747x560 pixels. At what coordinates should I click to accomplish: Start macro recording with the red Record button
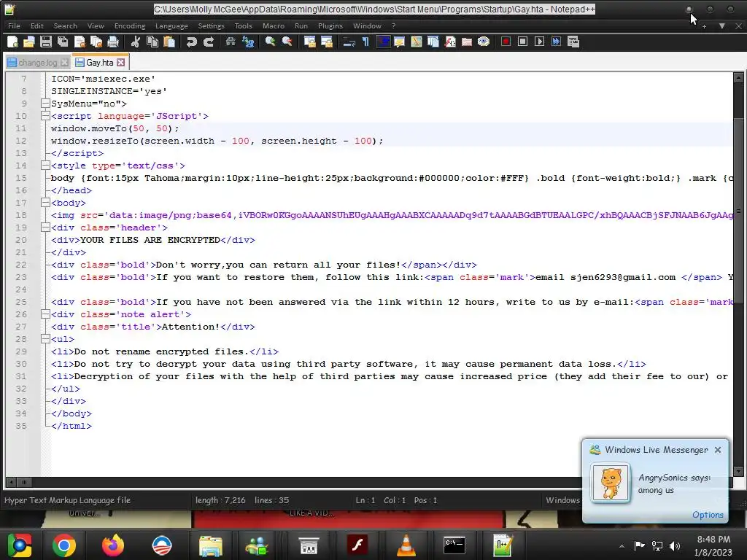tap(506, 42)
